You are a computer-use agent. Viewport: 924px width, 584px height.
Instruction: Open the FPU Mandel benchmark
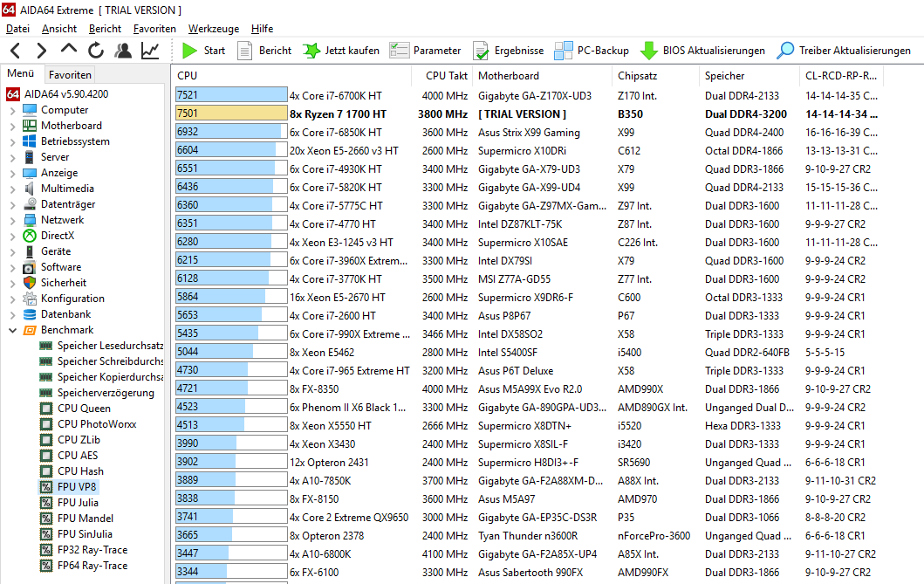click(x=77, y=519)
